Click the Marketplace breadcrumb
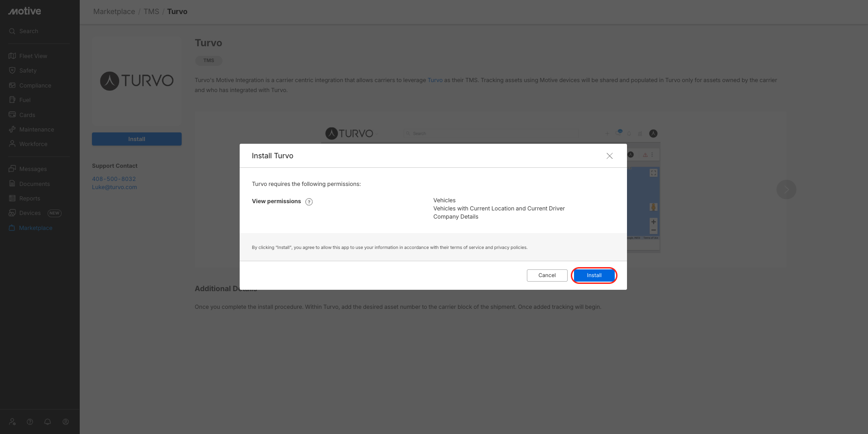 coord(114,12)
